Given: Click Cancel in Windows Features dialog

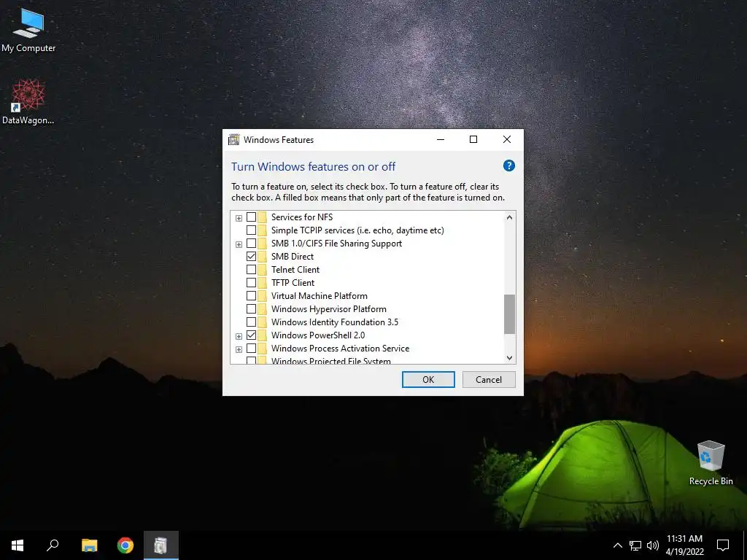Looking at the screenshot, I should tap(489, 379).
